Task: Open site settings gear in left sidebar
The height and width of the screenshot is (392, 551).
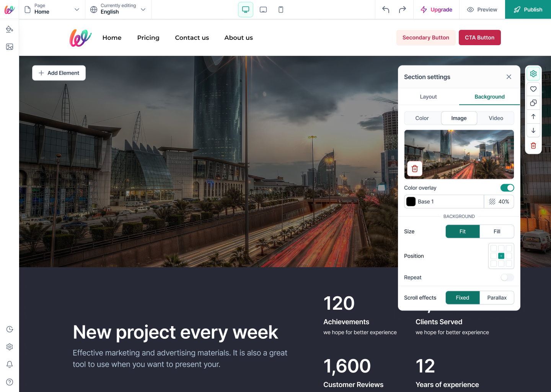Action: (x=10, y=347)
